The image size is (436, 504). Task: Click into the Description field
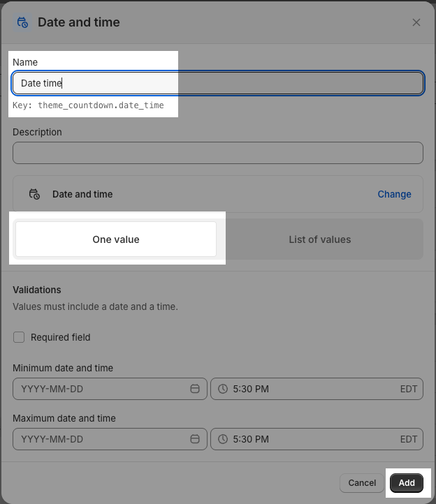217,153
